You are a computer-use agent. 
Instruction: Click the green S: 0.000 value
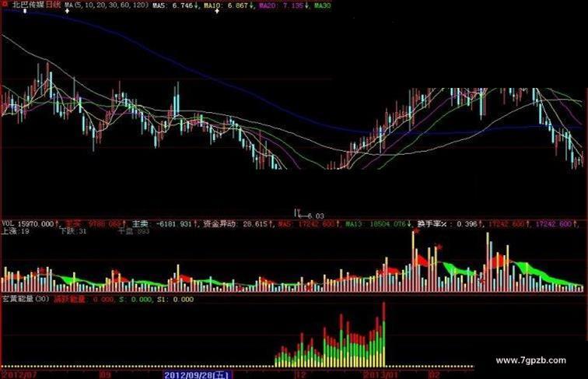click(136, 299)
